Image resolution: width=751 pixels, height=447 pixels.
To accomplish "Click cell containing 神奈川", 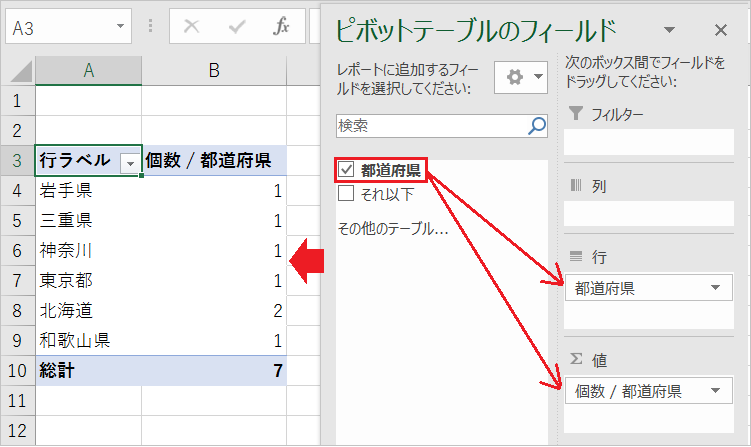I will click(89, 251).
